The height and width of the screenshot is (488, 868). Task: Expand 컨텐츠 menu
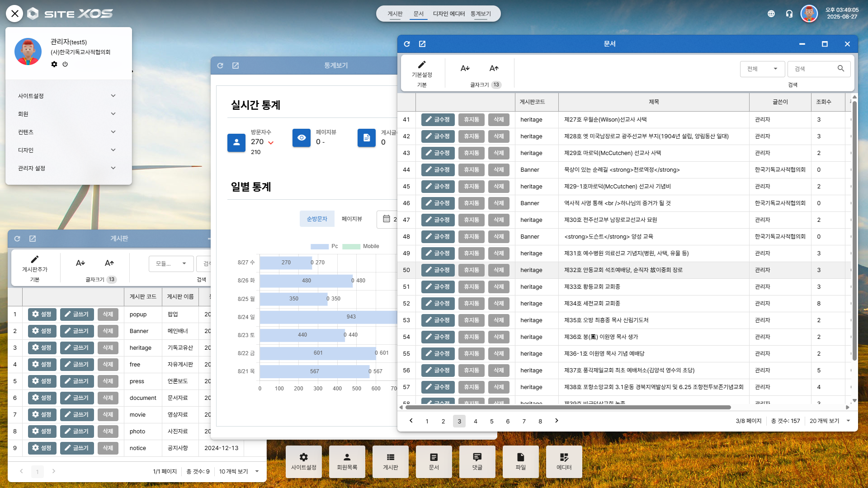67,132
